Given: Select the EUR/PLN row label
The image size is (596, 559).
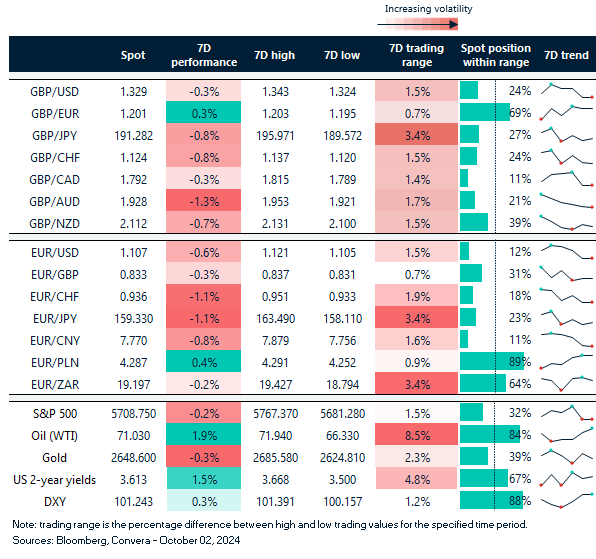Looking at the screenshot, I should click(x=55, y=363).
